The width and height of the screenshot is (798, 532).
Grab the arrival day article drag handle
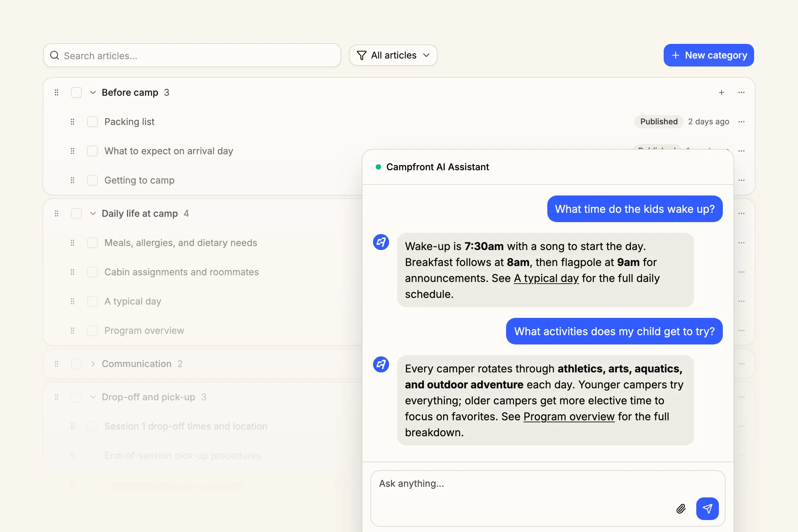[72, 151]
